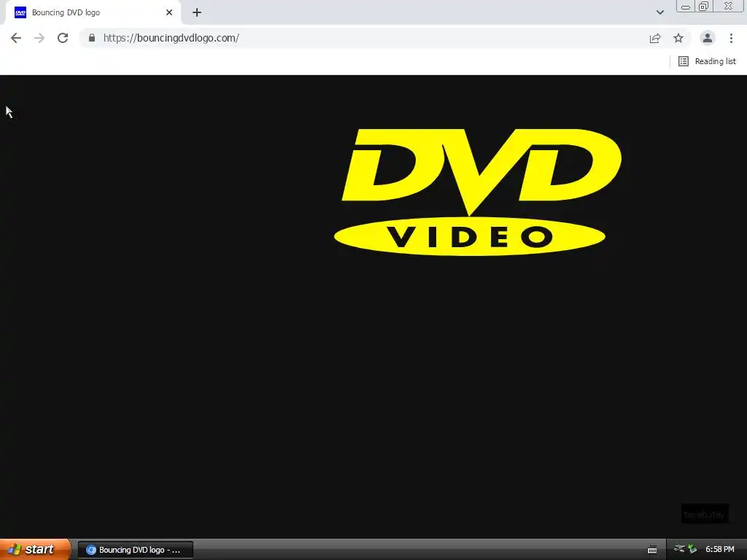This screenshot has height=560, width=747.
Task: Close the browser window
Action: coord(729,6)
